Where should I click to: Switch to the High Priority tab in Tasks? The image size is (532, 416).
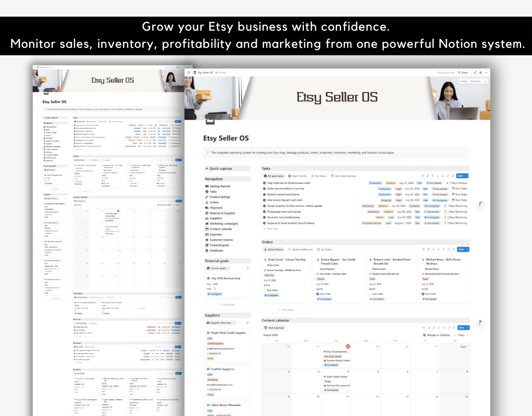297,176
